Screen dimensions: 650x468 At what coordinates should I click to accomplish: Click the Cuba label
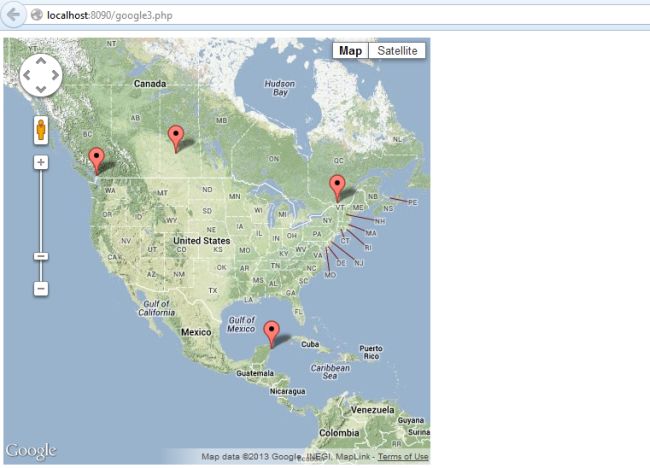pos(310,344)
